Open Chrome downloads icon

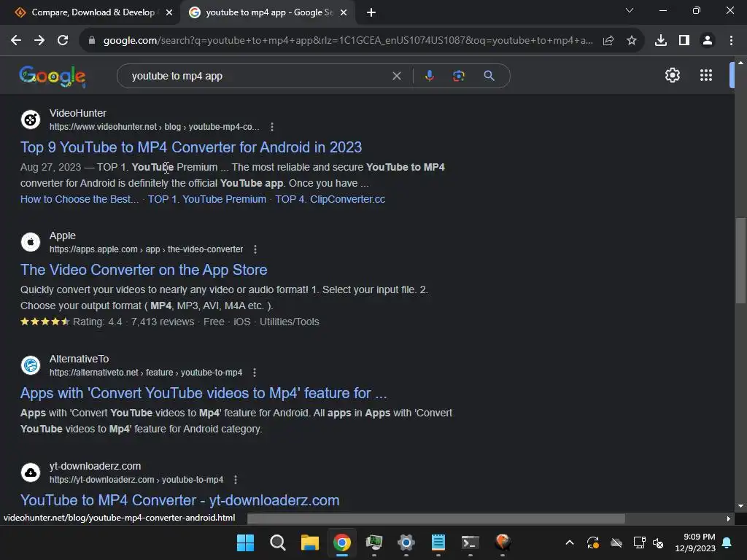pyautogui.click(x=661, y=41)
